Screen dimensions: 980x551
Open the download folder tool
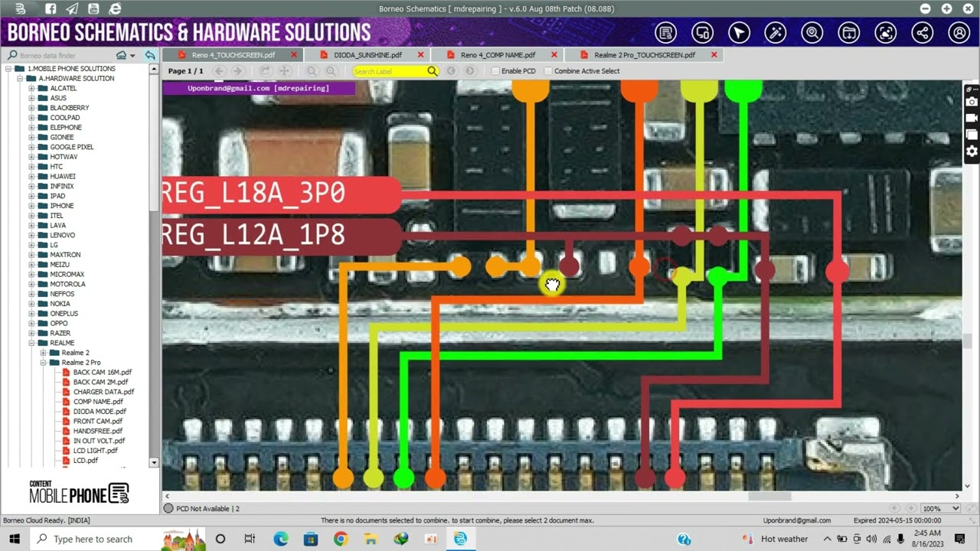849,33
